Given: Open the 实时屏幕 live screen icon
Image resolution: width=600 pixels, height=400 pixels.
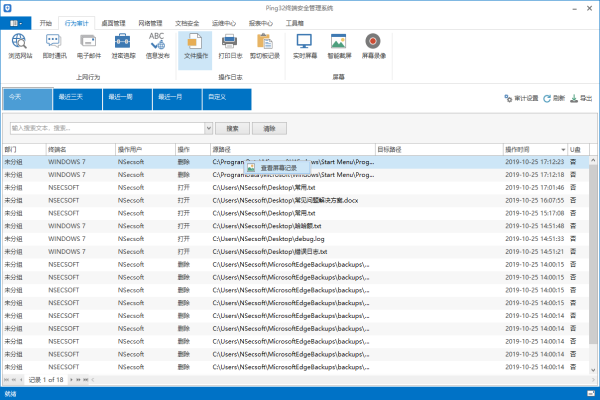Looking at the screenshot, I should pyautogui.click(x=305, y=46).
